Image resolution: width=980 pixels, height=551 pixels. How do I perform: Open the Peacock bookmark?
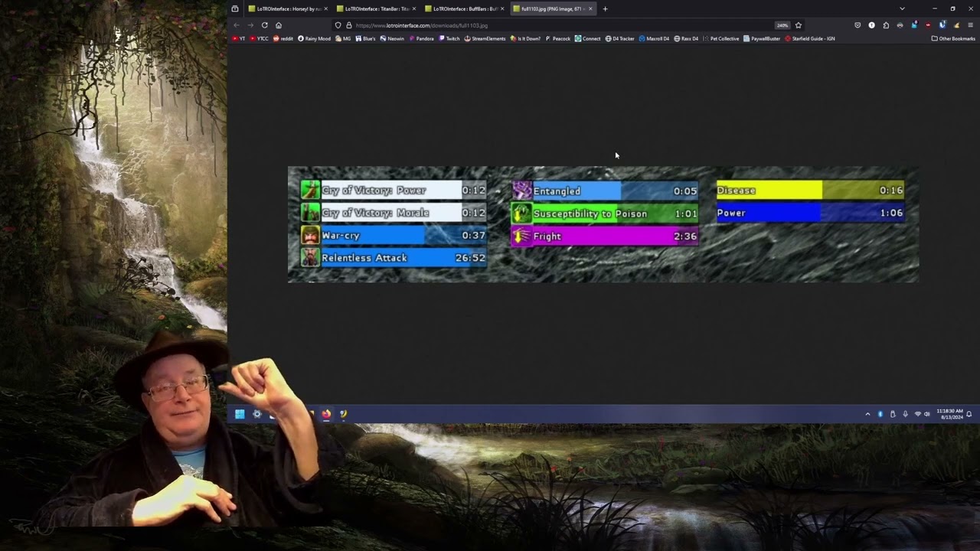coord(558,38)
